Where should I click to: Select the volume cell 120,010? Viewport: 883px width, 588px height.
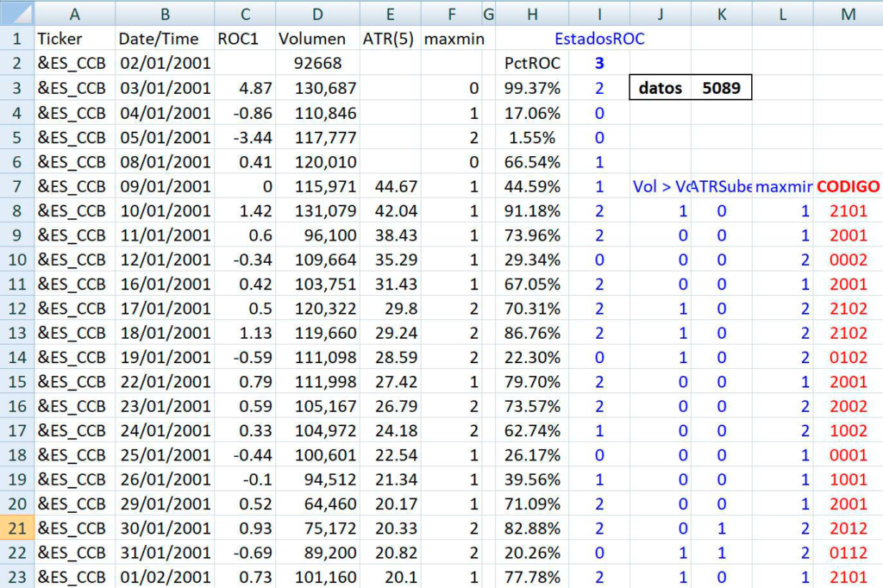coord(317,162)
